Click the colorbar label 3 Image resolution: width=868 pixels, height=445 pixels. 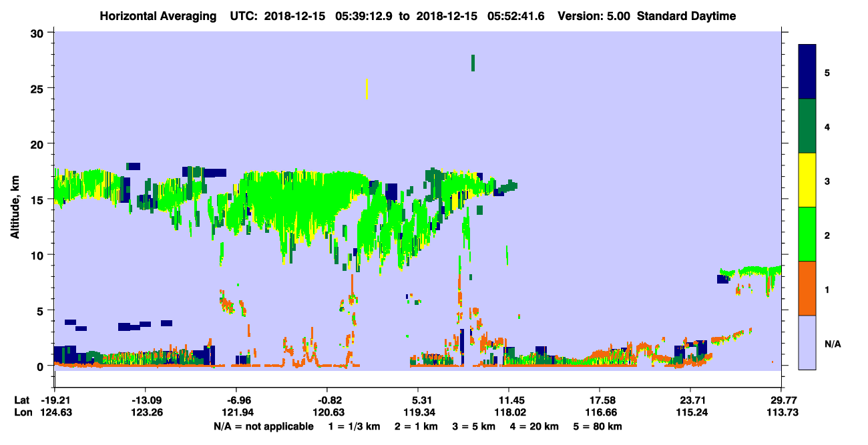[x=827, y=181]
